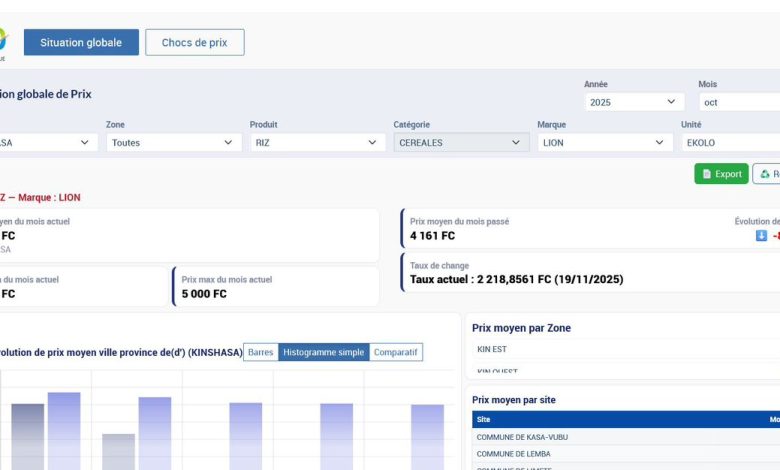
Task: Switch to the Chocs de prix tab
Action: (x=195, y=42)
